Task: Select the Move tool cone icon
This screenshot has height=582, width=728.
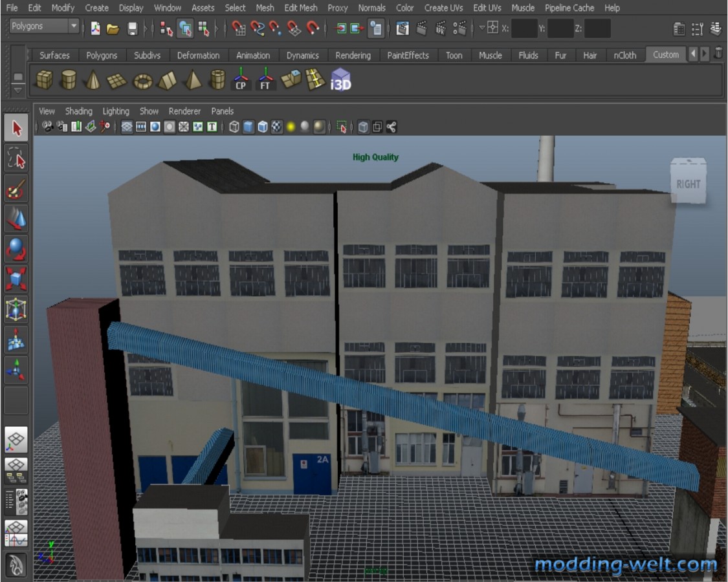Action: coord(17,219)
